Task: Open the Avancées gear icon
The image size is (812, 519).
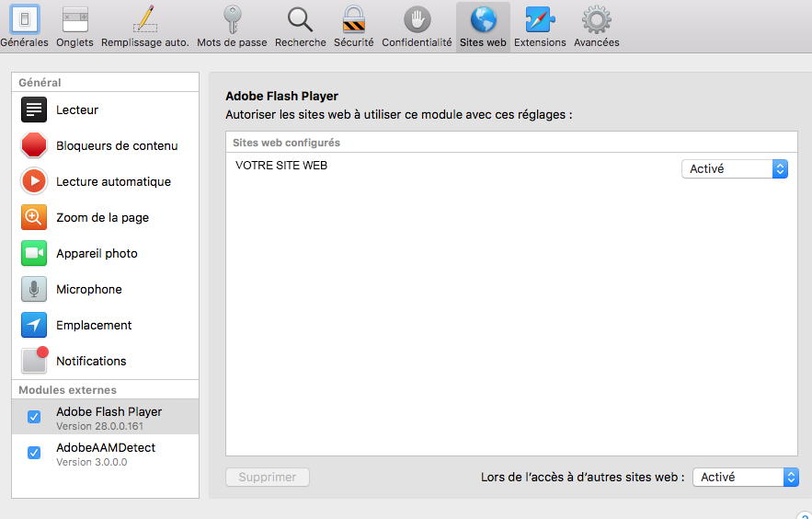Action: [597, 19]
